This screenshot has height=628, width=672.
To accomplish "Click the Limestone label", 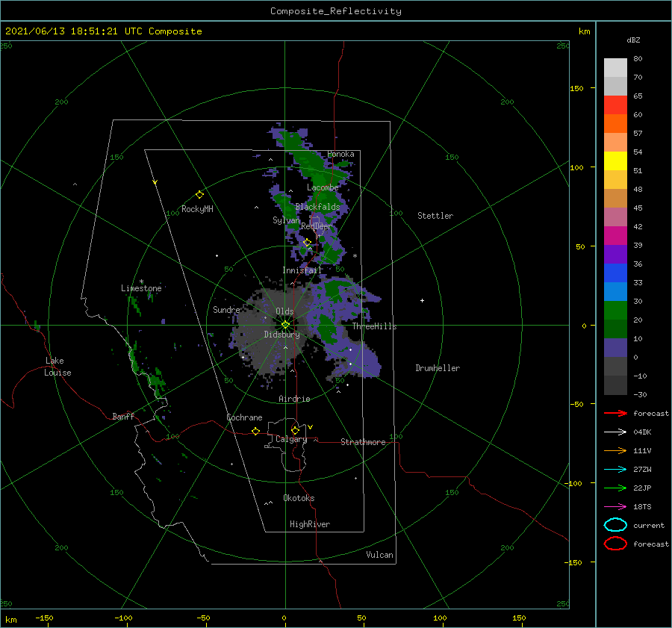I will pos(141,288).
